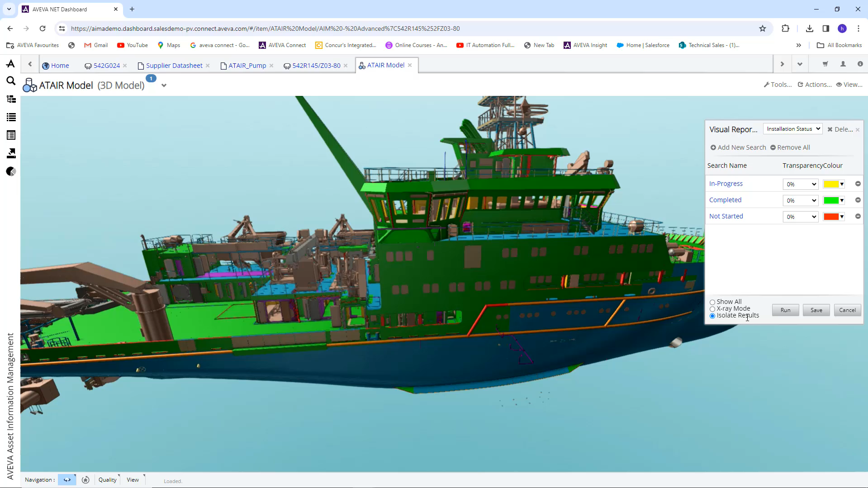Click the Cancel button
Image resolution: width=868 pixels, height=488 pixels.
click(847, 310)
